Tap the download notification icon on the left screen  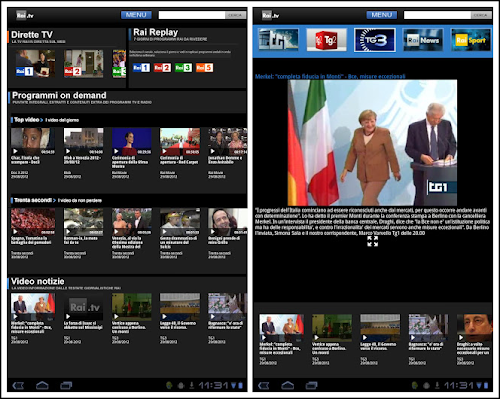tap(192, 386)
